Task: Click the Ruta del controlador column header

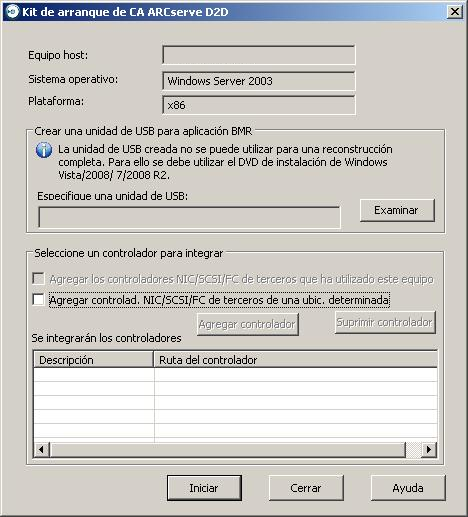Action: tap(295, 359)
